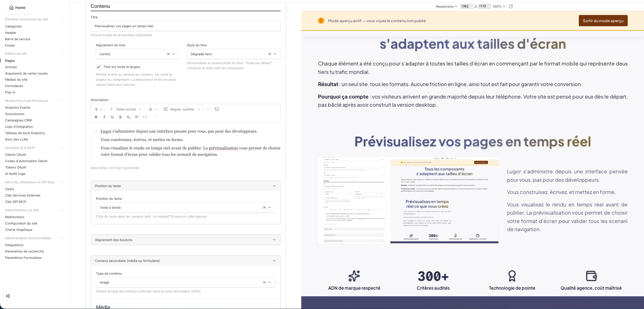Screen dimensions: 644x309
Task: Toggle inline code formatting
Action: coord(145,117)
